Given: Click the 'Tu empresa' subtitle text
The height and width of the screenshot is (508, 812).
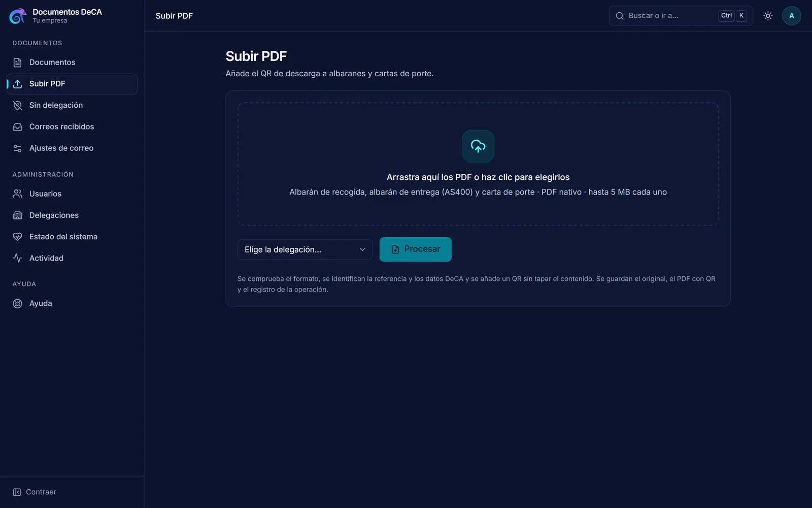Looking at the screenshot, I should tap(50, 21).
